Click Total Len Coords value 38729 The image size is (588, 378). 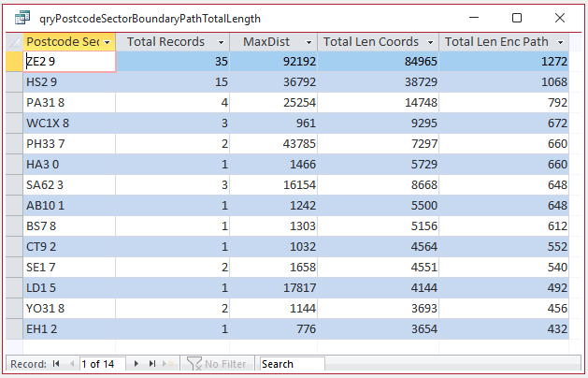coord(379,81)
